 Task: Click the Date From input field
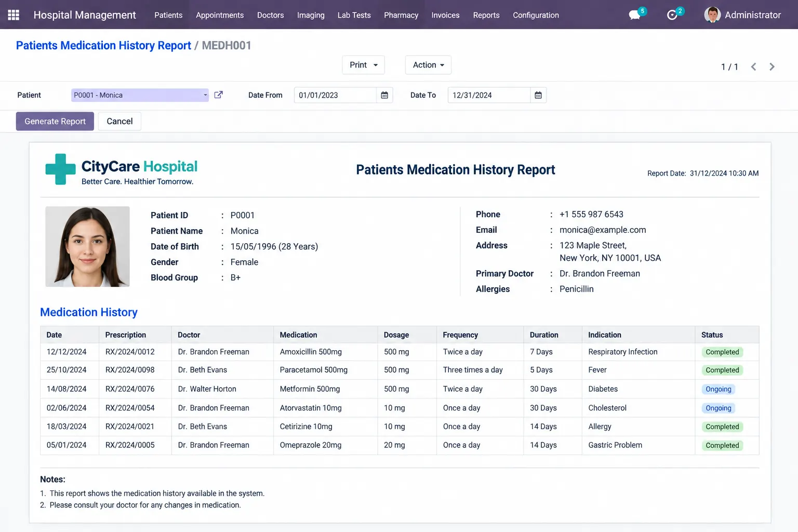pos(335,95)
